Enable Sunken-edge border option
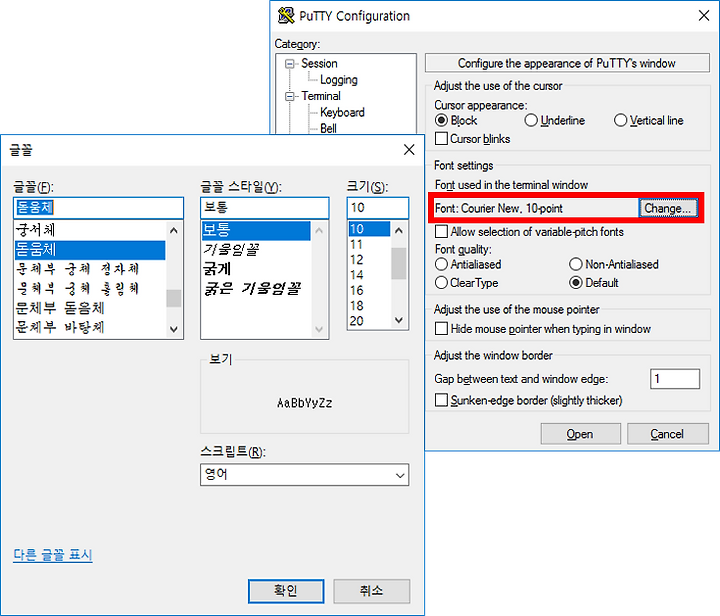 [x=441, y=400]
